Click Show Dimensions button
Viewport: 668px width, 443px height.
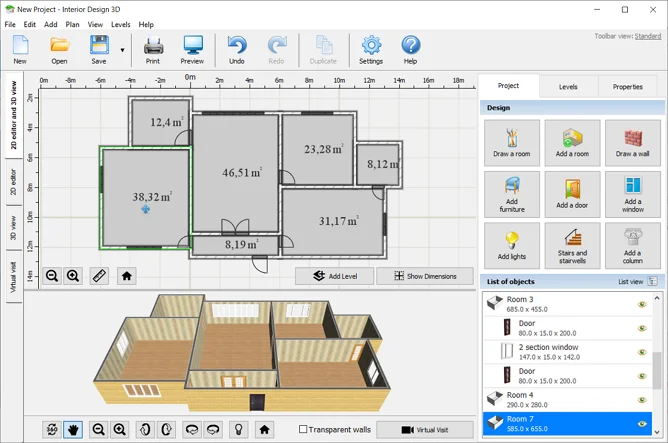[425, 276]
